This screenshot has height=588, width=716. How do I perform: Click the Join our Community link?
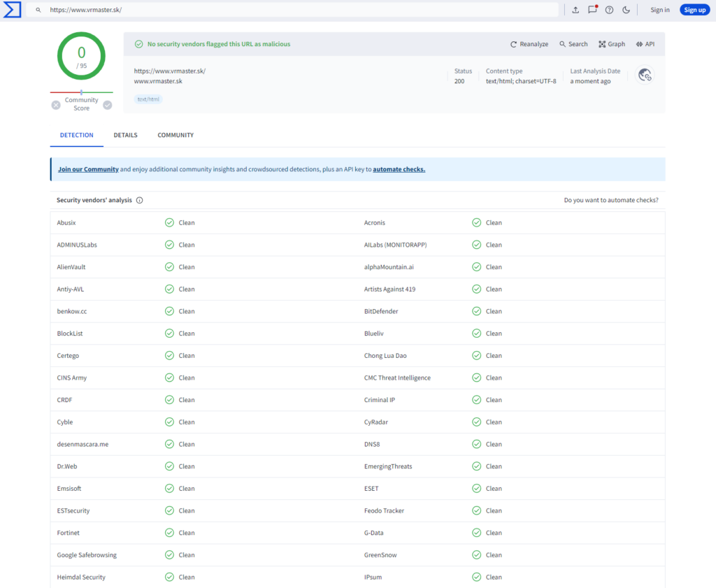click(88, 169)
